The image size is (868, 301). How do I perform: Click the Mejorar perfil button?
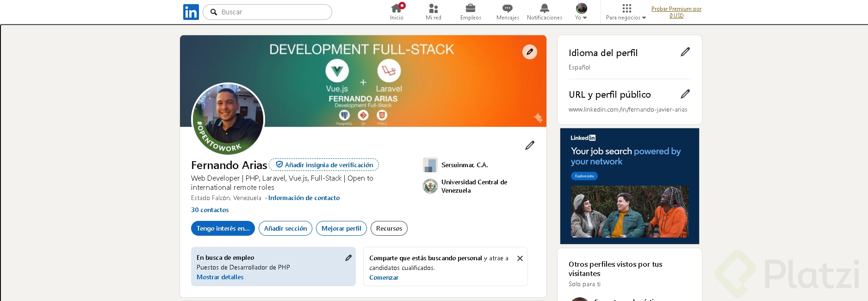tap(341, 228)
